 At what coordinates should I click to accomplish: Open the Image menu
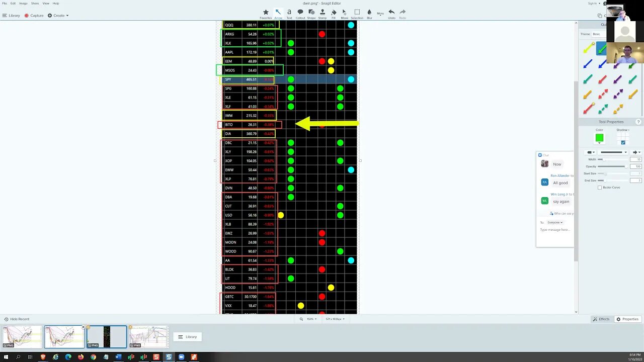click(23, 4)
